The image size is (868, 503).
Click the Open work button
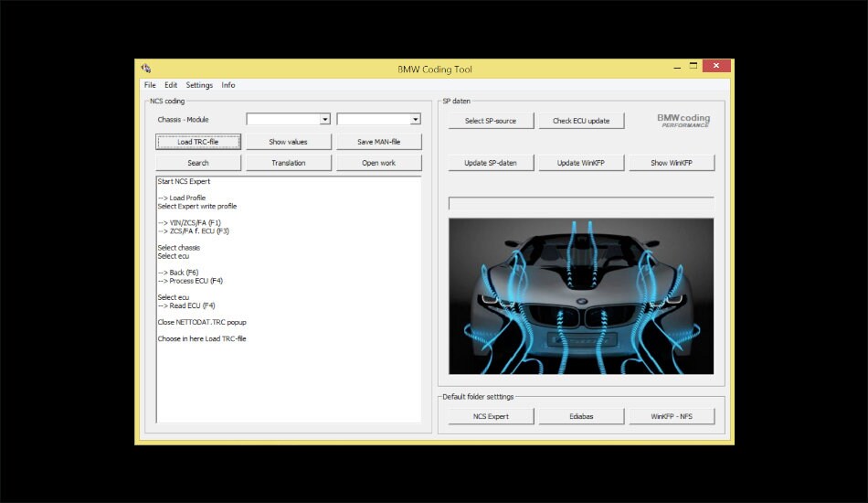pyautogui.click(x=378, y=163)
